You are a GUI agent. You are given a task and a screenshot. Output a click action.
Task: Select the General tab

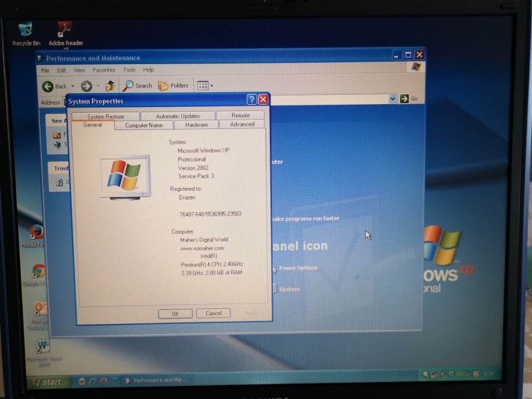click(93, 125)
